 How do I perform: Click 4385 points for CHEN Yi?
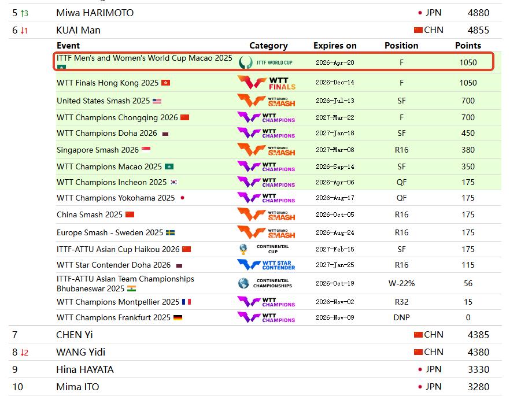click(478, 335)
